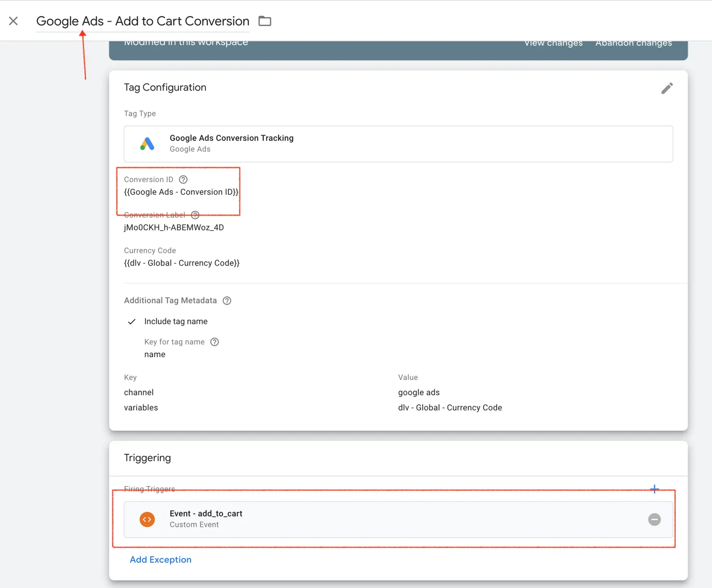Add a firing trigger with plus icon
Image resolution: width=712 pixels, height=588 pixels.
tap(655, 489)
